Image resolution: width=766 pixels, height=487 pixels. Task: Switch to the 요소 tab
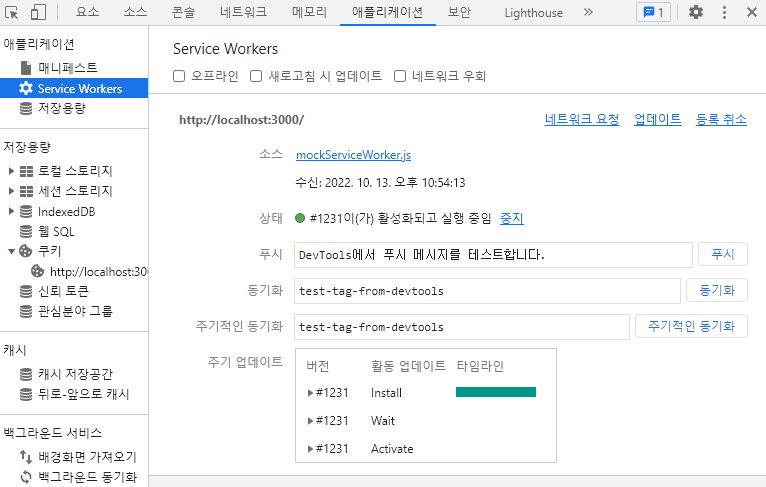tap(88, 12)
